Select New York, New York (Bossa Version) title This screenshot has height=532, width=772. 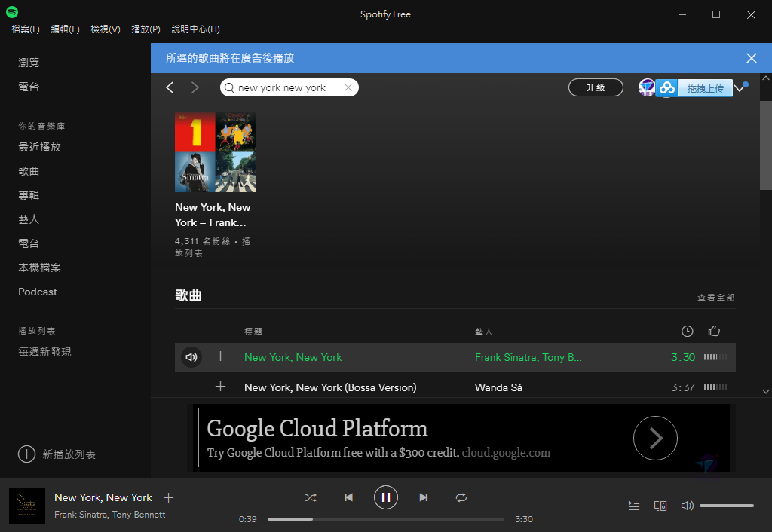330,387
